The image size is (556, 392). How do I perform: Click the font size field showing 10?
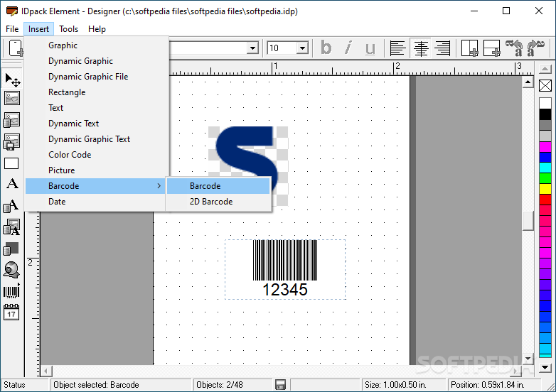tap(282, 48)
